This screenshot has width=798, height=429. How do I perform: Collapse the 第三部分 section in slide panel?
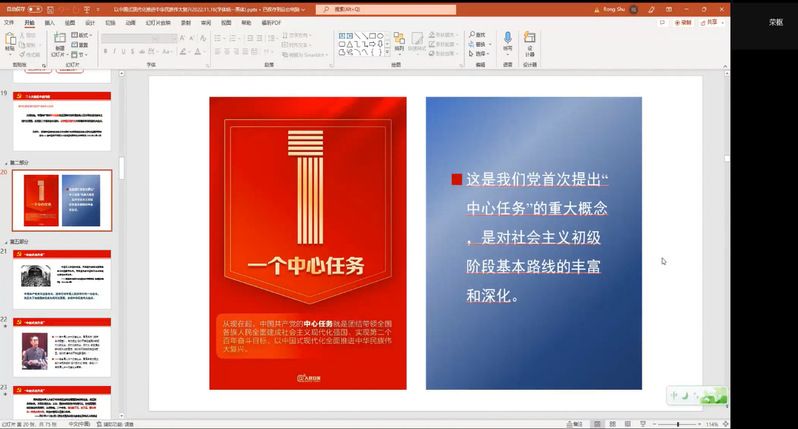point(5,241)
